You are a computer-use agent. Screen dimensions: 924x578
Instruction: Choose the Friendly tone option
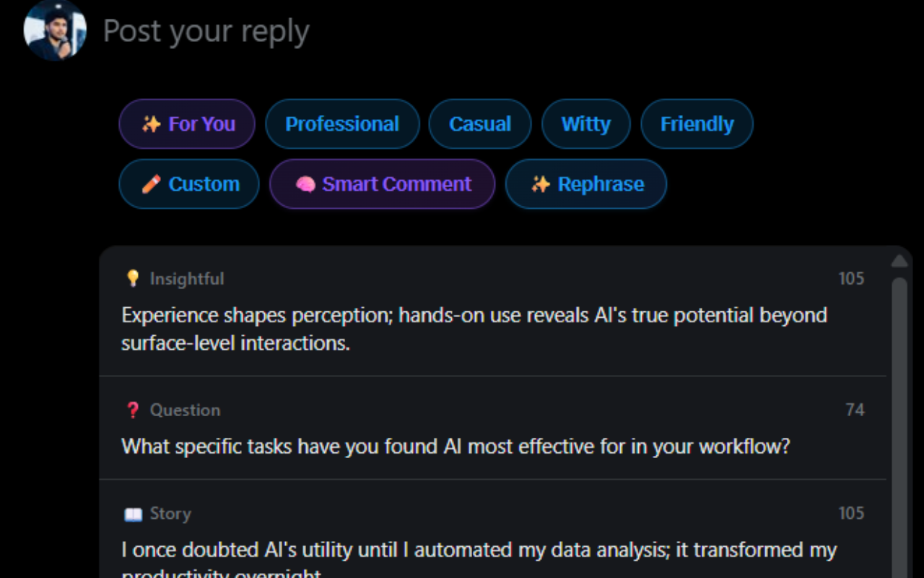[x=697, y=124]
